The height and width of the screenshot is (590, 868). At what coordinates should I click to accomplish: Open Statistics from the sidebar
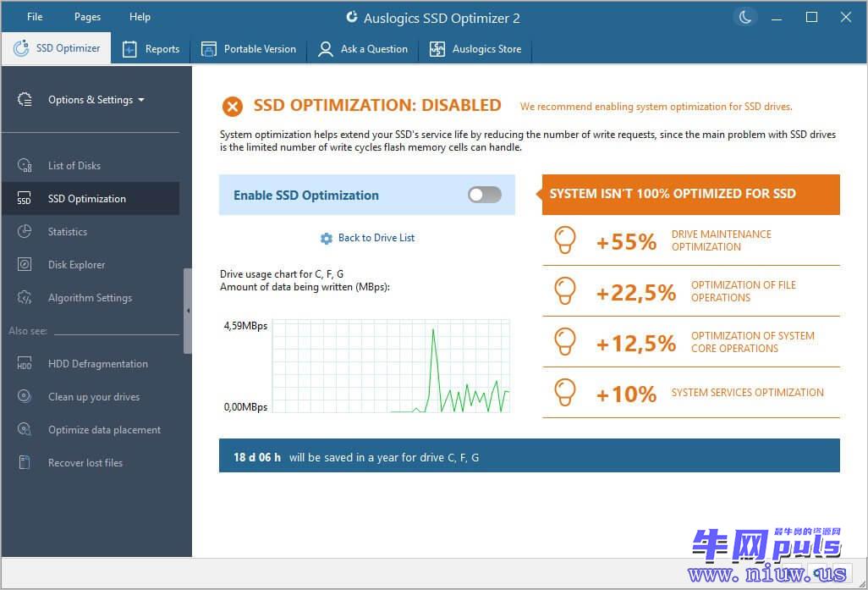coord(91,232)
